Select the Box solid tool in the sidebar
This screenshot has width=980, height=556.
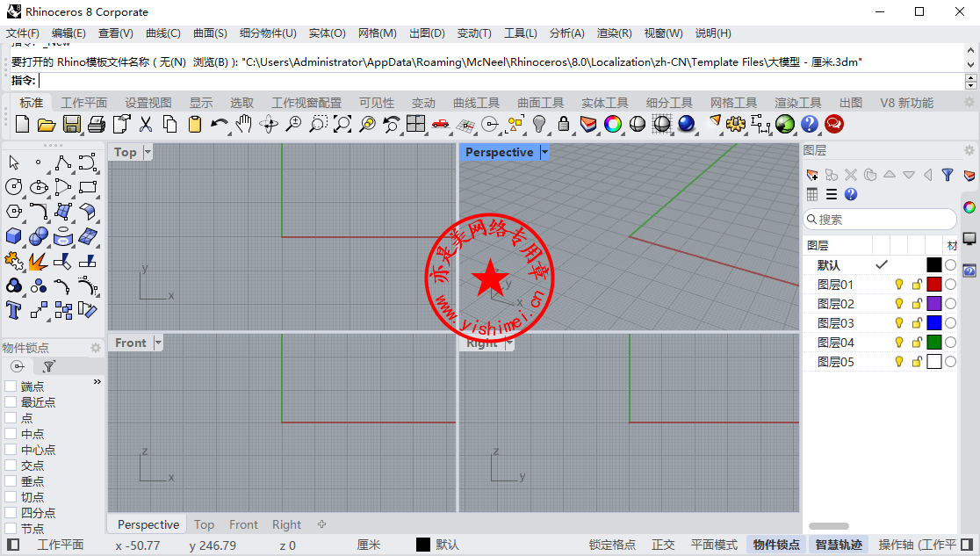point(14,236)
